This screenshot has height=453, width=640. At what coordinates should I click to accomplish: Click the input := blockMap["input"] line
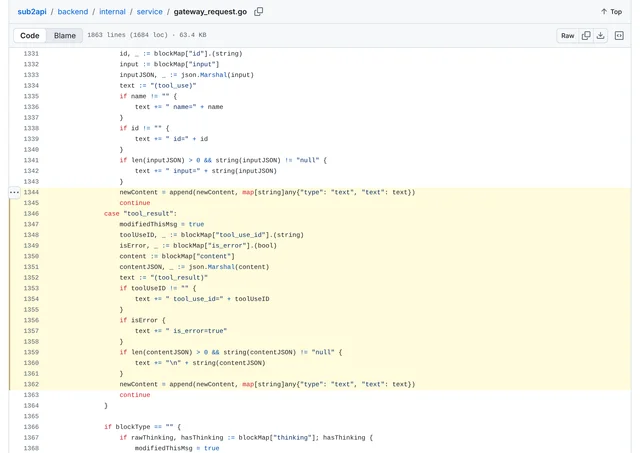169,64
